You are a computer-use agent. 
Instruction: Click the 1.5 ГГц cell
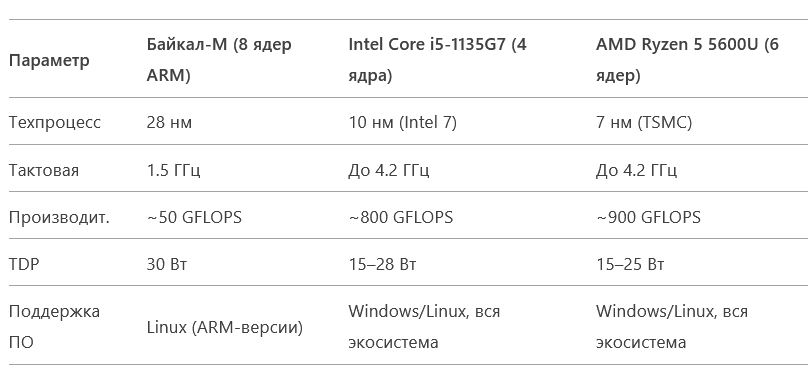point(174,170)
